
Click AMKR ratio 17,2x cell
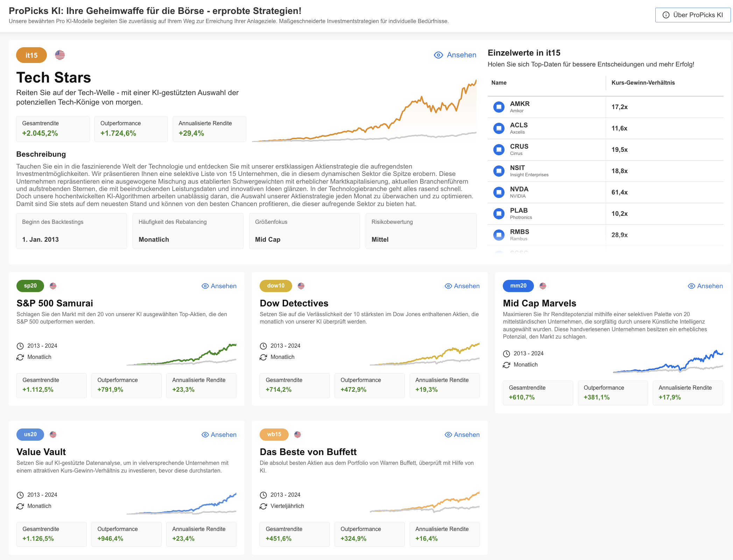point(619,107)
